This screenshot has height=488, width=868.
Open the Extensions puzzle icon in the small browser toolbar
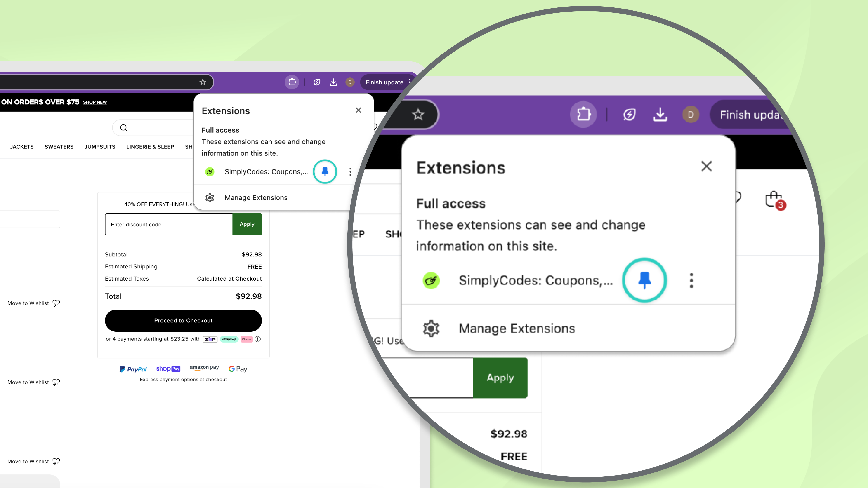(292, 82)
